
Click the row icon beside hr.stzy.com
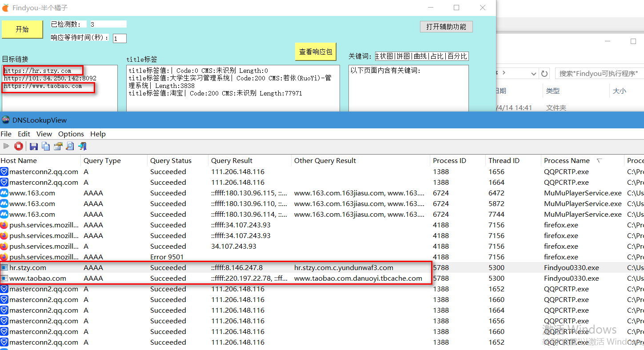point(4,267)
